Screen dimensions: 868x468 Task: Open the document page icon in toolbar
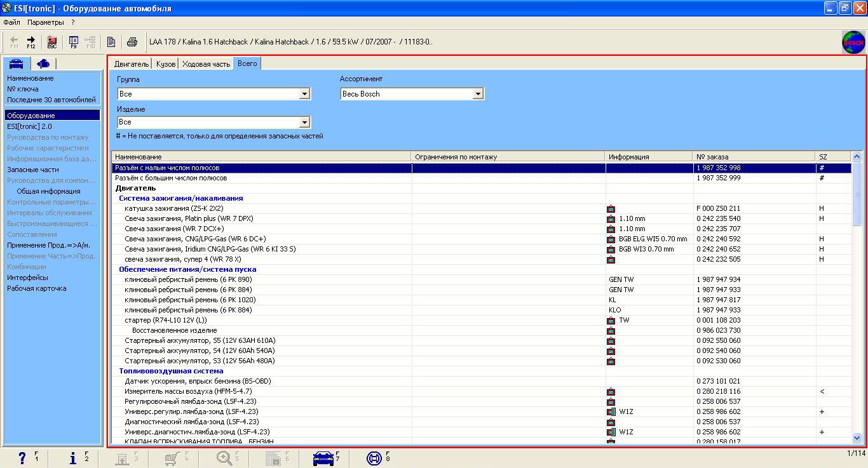[111, 43]
